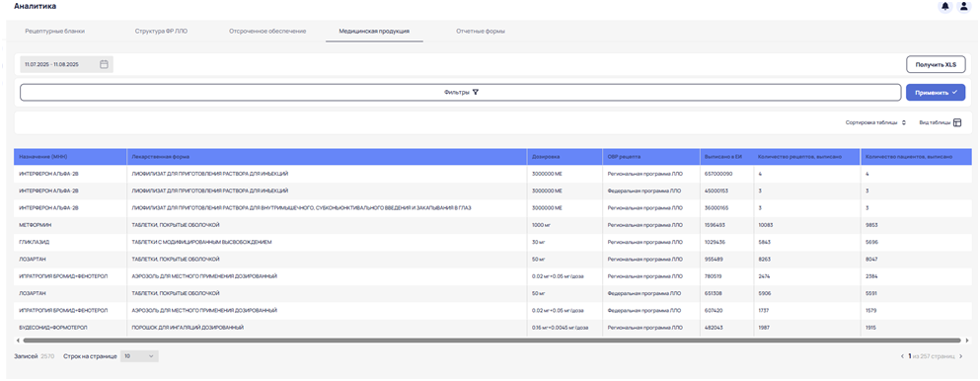This screenshot has height=381, width=980.
Task: Click the Получить XLS button
Action: point(936,64)
